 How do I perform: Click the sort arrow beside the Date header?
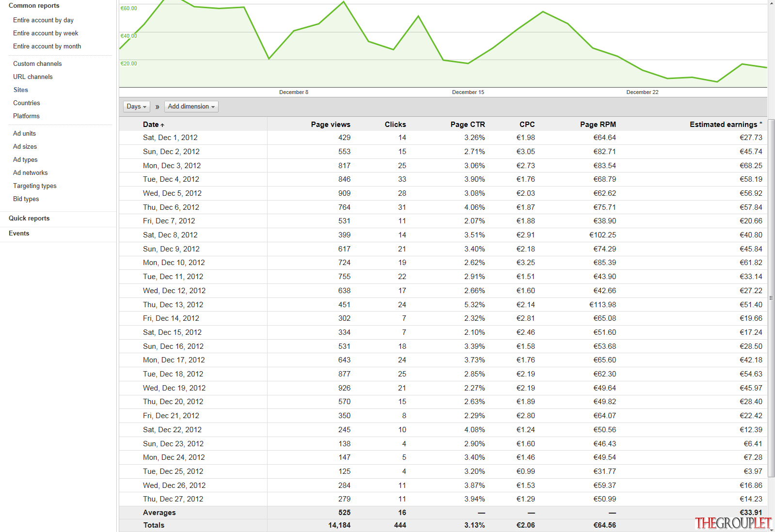[x=162, y=125]
